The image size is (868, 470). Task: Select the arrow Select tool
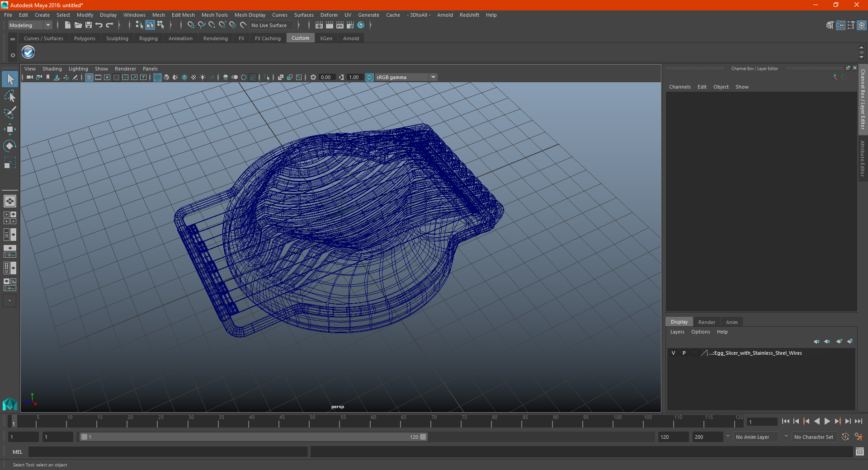pos(10,80)
